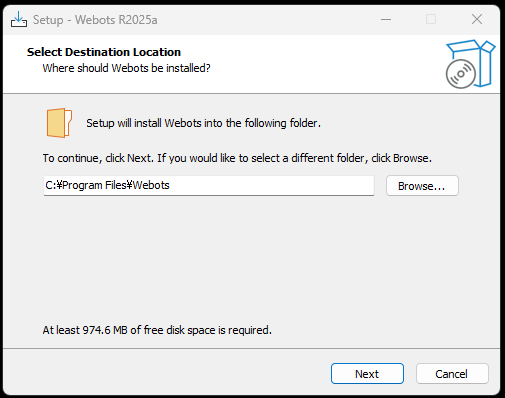The height and width of the screenshot is (398, 505).
Task: Click the 'To continue, click Next' instruction
Action: [237, 158]
